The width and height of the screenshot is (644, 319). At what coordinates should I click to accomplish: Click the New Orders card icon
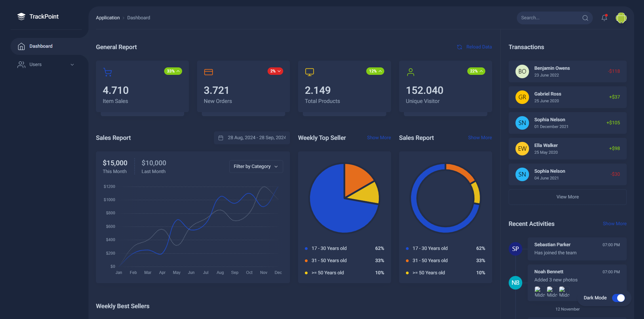[x=209, y=72]
